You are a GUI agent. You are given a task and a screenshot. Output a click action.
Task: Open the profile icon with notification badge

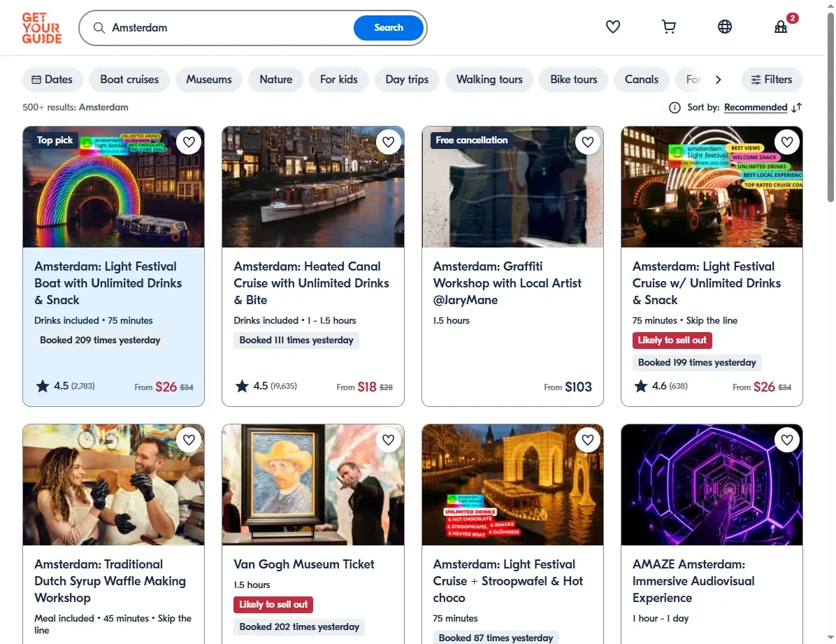point(781,27)
